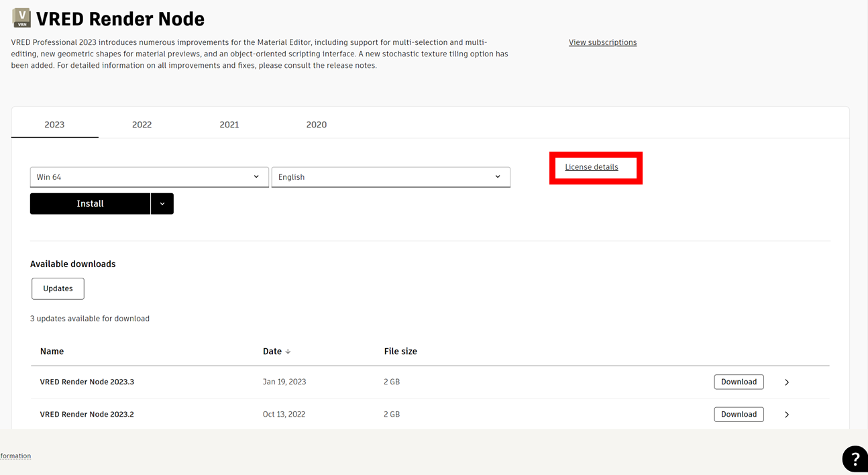Switch to the 2020 tab
Viewport: 868px width, 475px height.
coord(316,125)
